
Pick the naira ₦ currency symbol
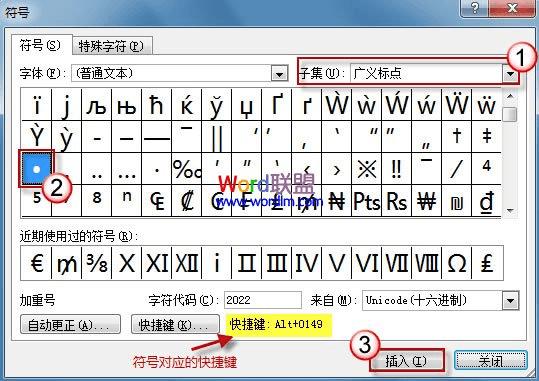coord(337,200)
